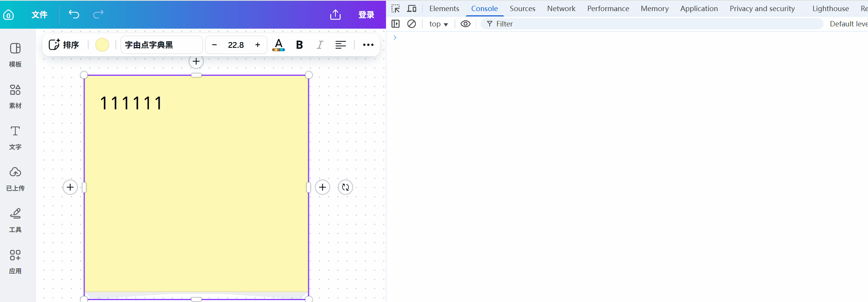Click the left edge resize handle
Viewport: 868px width, 302px height.
click(84, 187)
